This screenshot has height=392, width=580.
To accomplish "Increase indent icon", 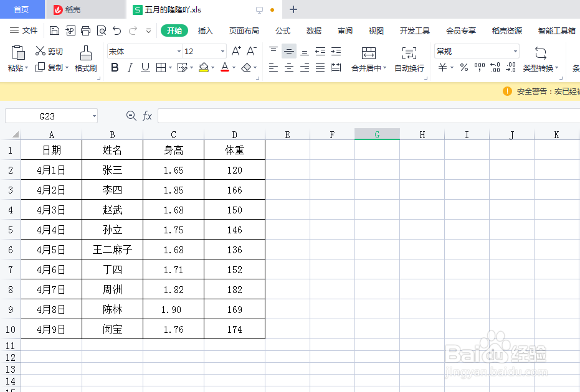I will [x=336, y=52].
